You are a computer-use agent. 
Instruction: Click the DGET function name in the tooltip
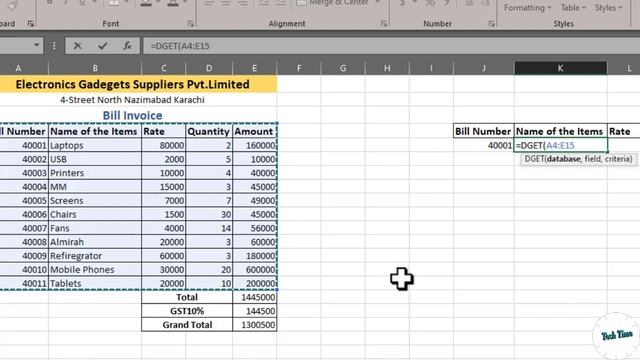[534, 159]
